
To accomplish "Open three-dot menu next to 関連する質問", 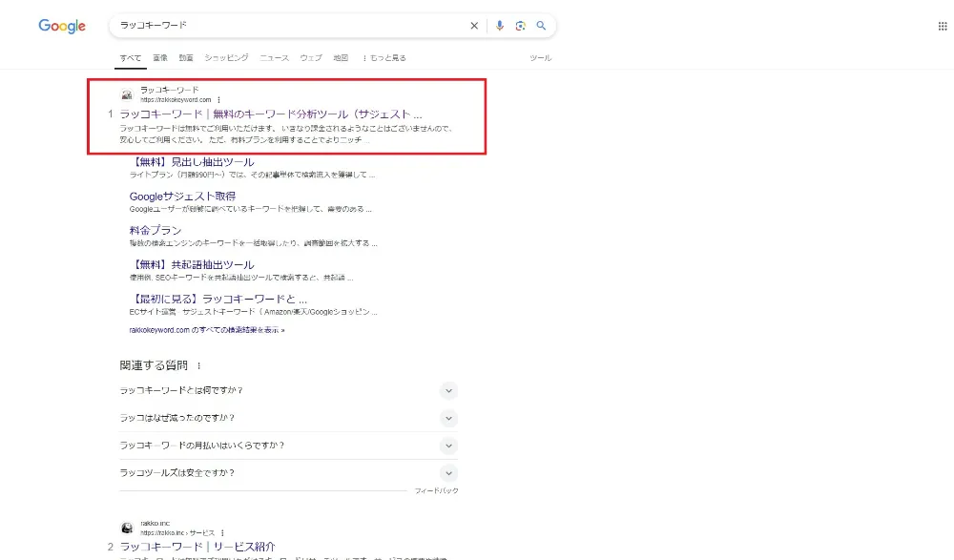I will 199,365.
